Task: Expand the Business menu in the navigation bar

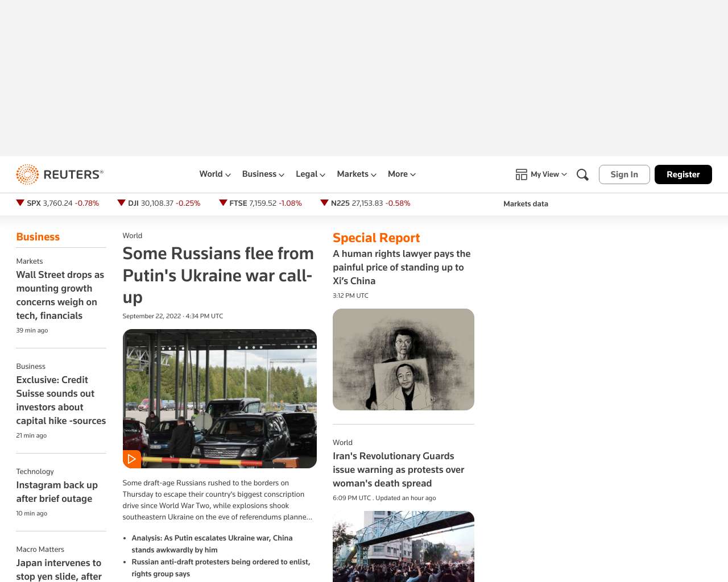Action: coord(263,174)
